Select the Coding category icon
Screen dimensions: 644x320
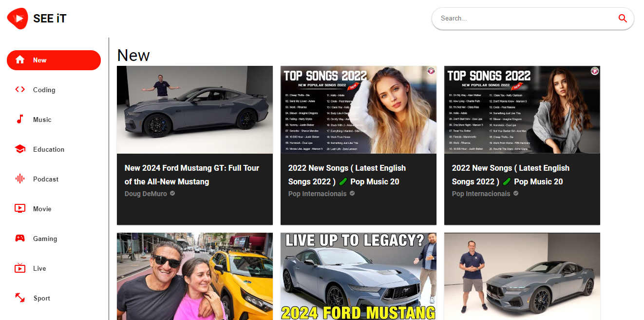click(19, 89)
